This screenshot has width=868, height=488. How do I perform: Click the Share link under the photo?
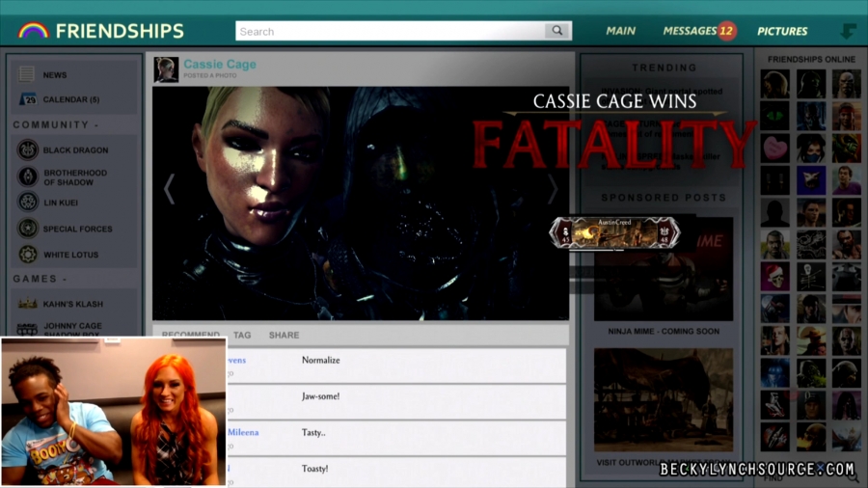pos(284,336)
